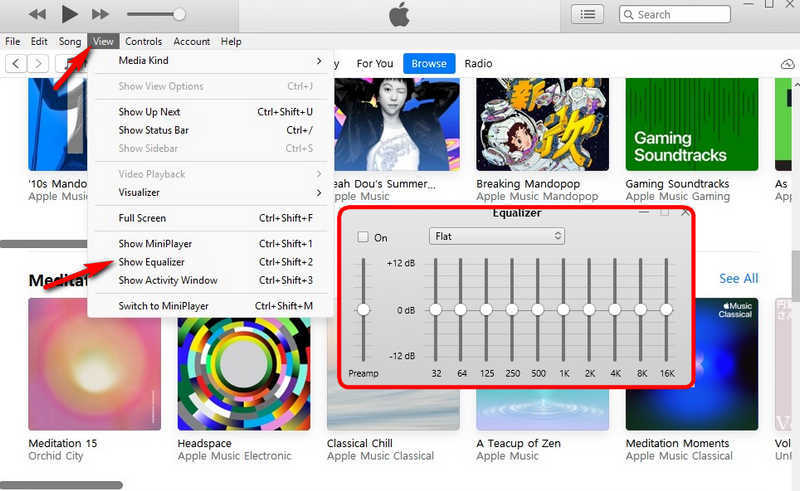
Task: Adjust the 2K equalizer slider
Action: coord(589,309)
